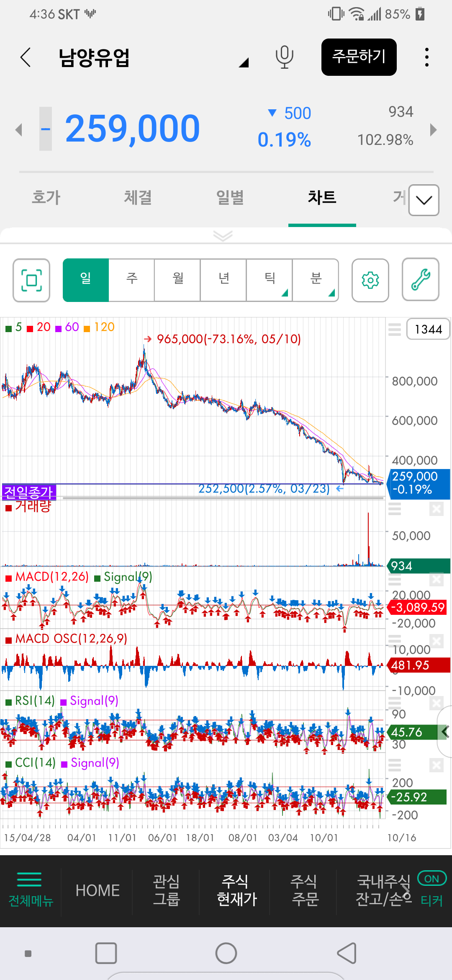Image resolution: width=452 pixels, height=980 pixels.
Task: Expand the tab list chevron button
Action: (424, 200)
